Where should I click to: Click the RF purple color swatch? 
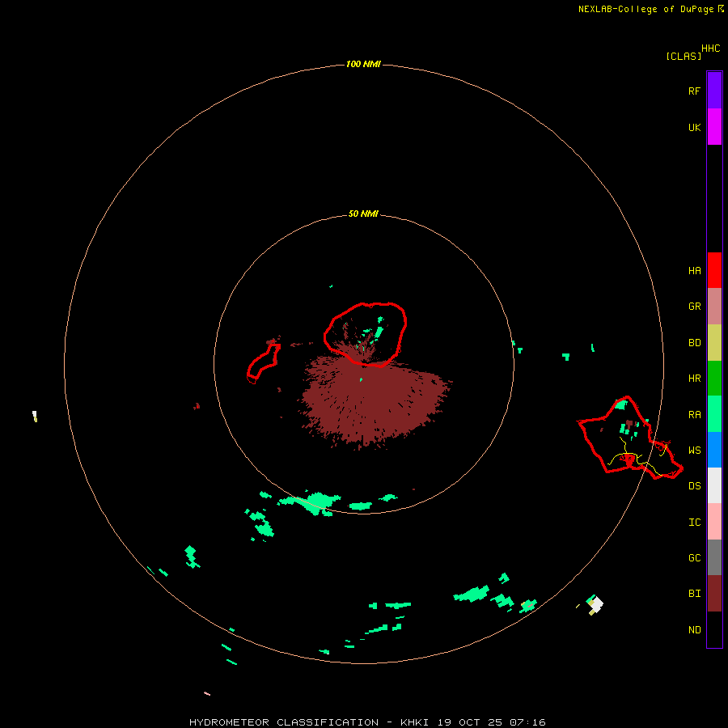(714, 91)
